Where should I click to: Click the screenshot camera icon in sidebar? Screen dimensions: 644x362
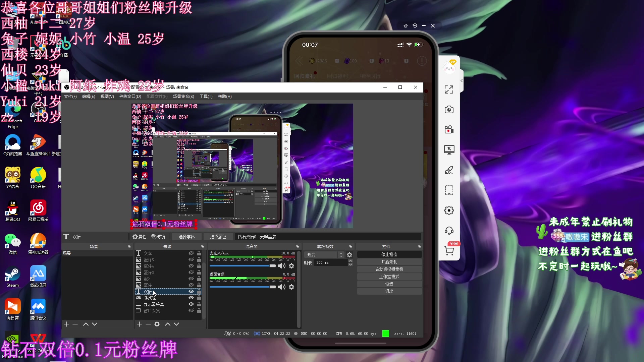(x=449, y=110)
